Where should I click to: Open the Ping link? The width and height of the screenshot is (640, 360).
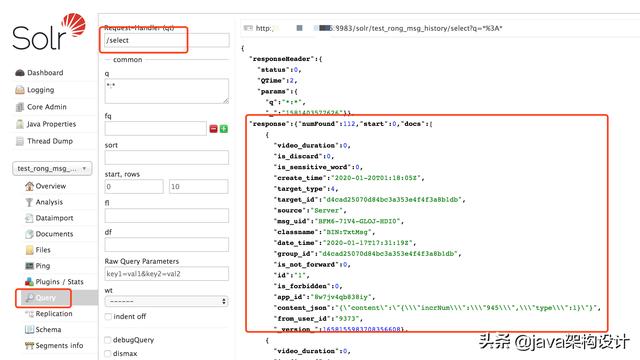tap(42, 266)
